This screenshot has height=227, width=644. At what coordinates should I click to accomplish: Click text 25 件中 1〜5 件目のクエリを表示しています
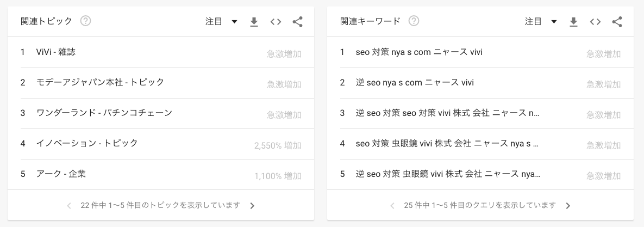point(480,205)
